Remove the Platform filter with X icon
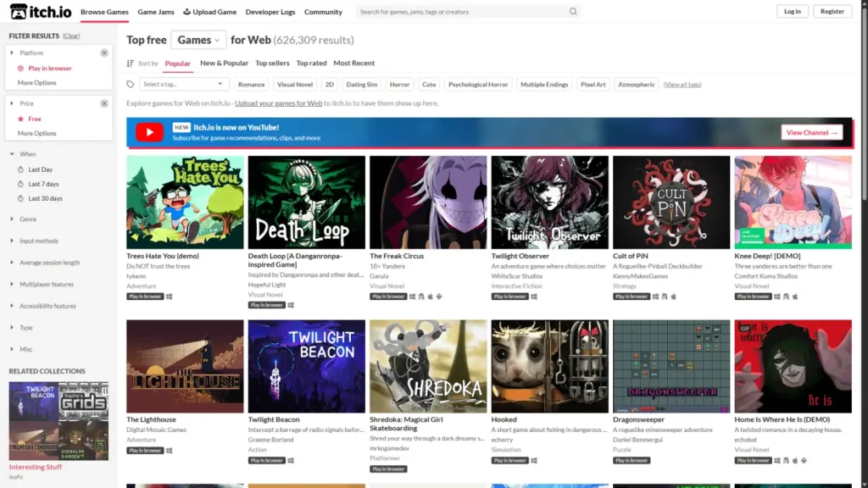Image resolution: width=868 pixels, height=488 pixels. 104,53
